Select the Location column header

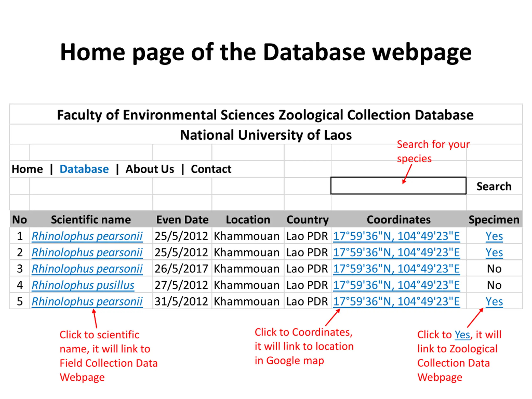point(248,220)
